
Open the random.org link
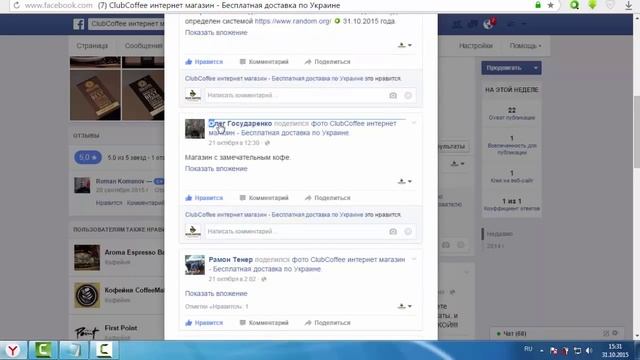pos(293,21)
